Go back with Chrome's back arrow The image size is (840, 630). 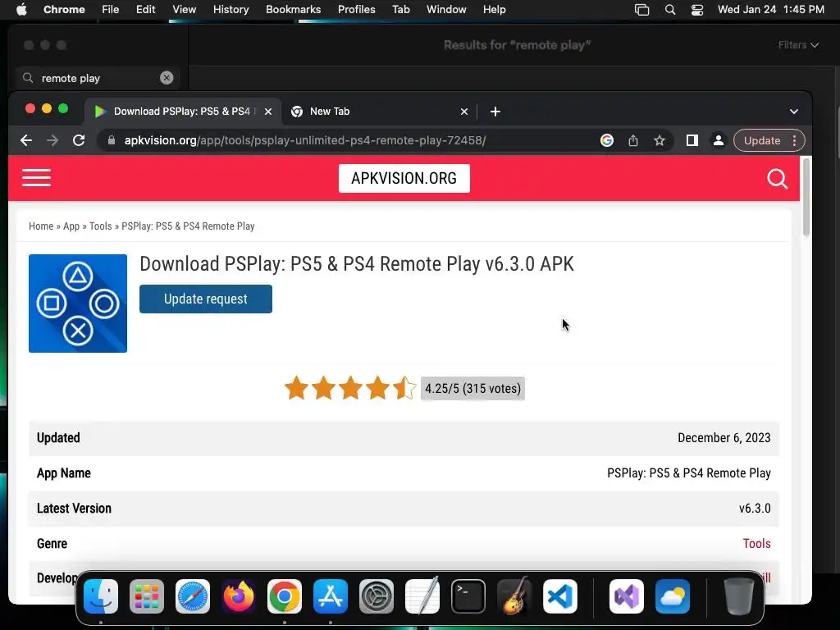[x=25, y=140]
